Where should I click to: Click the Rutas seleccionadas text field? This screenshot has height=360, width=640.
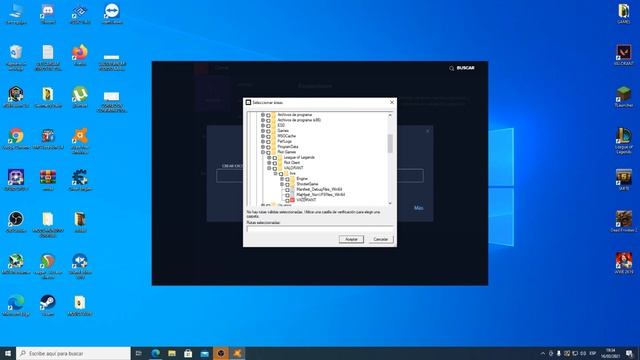pos(320,229)
